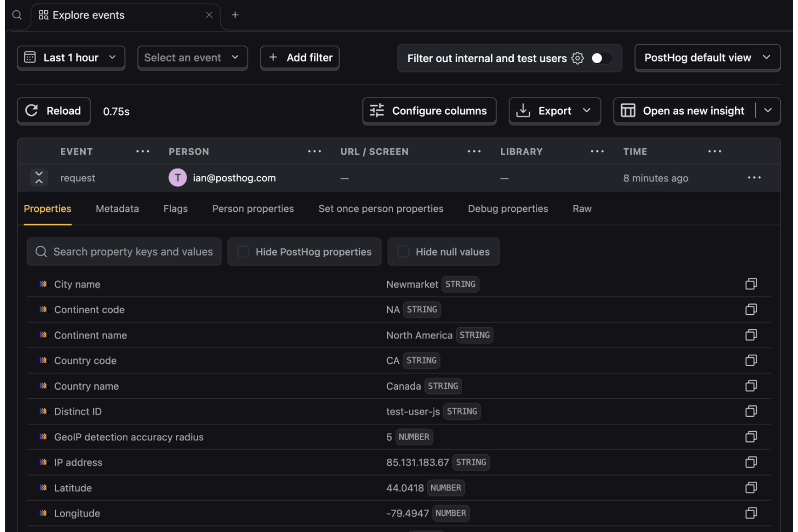The width and height of the screenshot is (798, 532).
Task: Copy the City name value
Action: (x=751, y=284)
